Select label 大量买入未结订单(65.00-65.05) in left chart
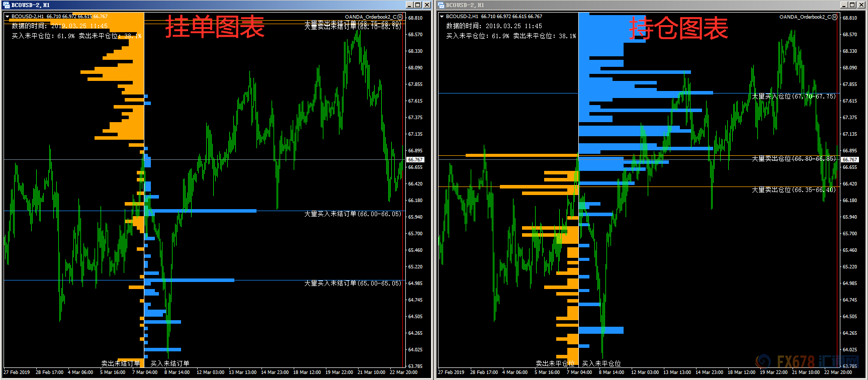This screenshot has height=380, width=868. click(x=353, y=283)
